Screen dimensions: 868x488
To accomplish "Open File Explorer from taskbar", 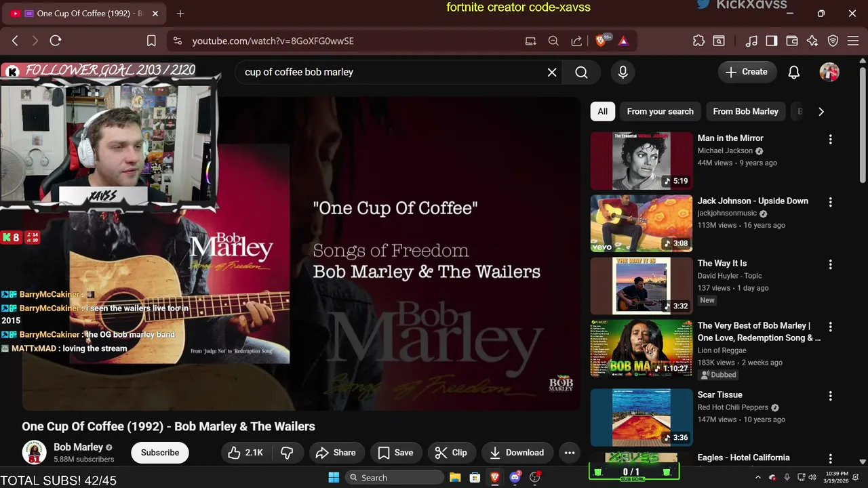I will [455, 477].
